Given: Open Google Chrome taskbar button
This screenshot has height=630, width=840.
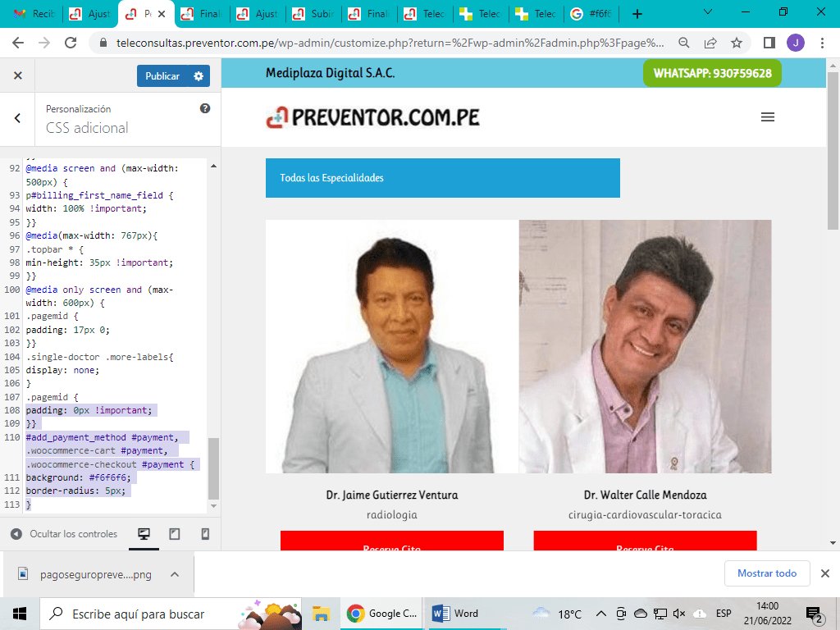Looking at the screenshot, I should 381,614.
